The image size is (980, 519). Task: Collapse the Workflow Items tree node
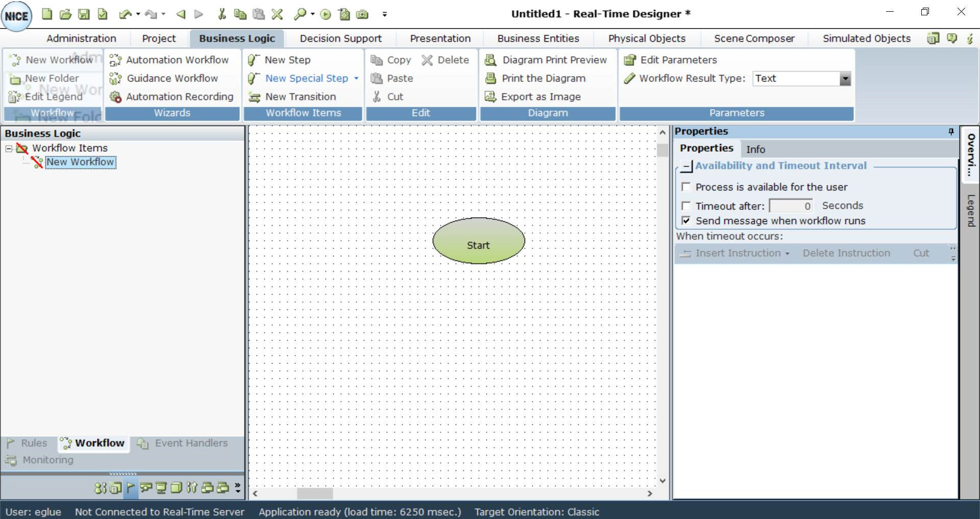coord(9,149)
